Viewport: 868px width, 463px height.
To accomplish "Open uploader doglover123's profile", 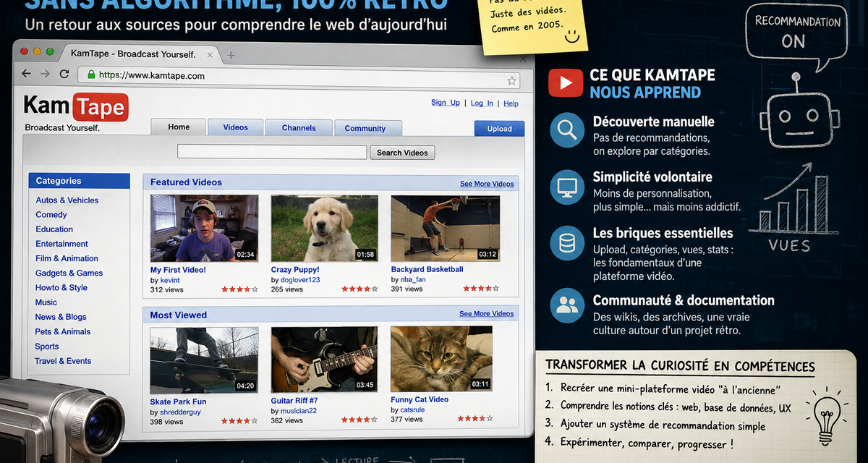I will [x=300, y=280].
